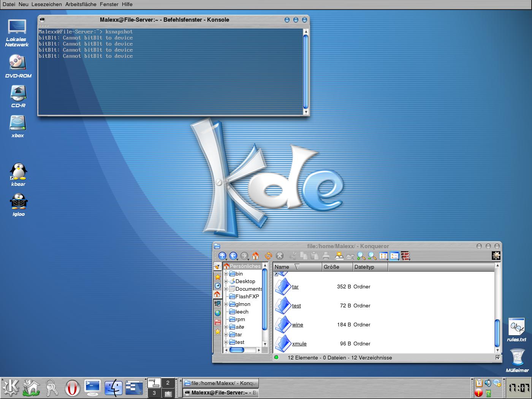This screenshot has height=399, width=532.
Task: Click the Zoom in magnifier icon
Action: (361, 256)
